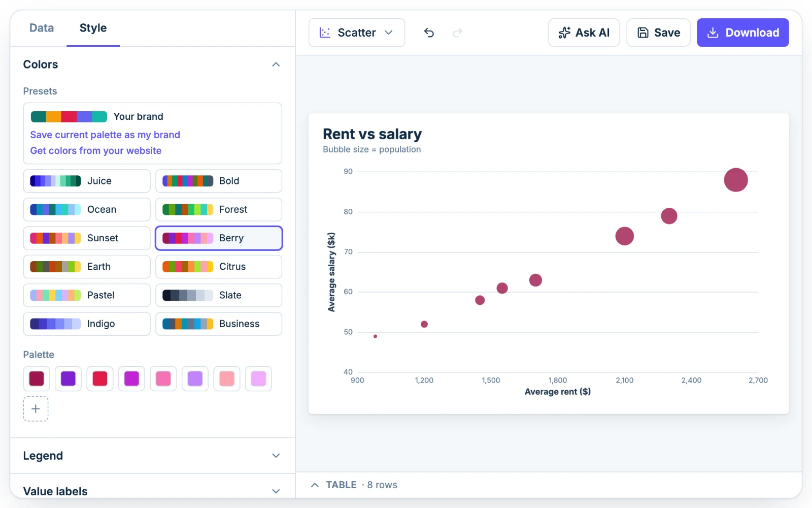The image size is (812, 508).
Task: Click the smallest bubble near the 50 gridline
Action: click(376, 336)
